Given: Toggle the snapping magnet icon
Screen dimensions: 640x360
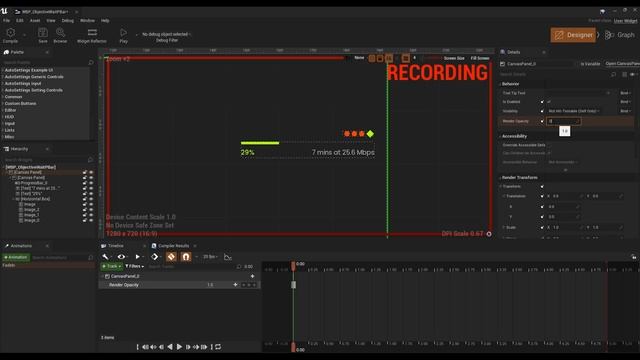Looking at the screenshot, I should 186,257.
